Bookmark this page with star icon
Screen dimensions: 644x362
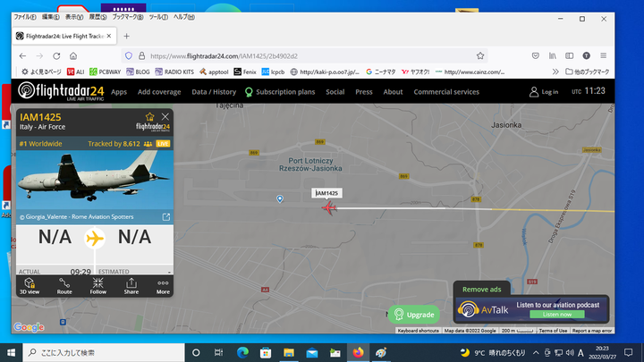pos(480,55)
